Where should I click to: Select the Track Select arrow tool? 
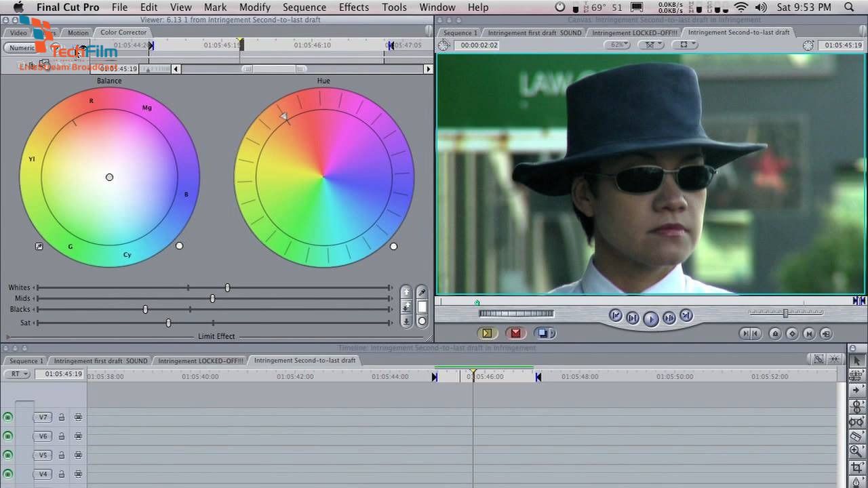856,390
